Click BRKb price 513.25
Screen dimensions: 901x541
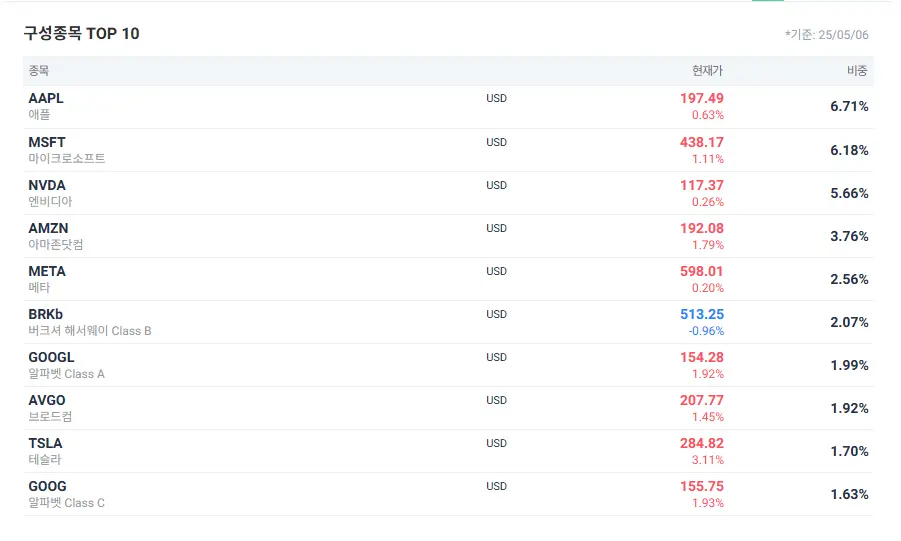point(702,314)
